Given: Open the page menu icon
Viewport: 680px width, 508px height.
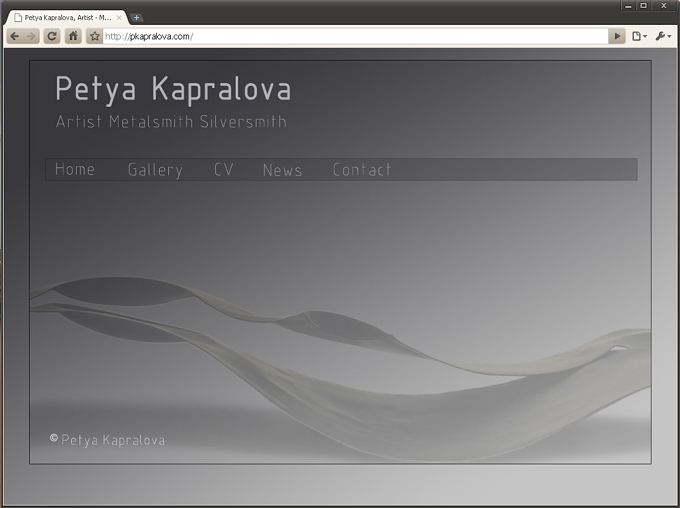Looking at the screenshot, I should [x=639, y=36].
